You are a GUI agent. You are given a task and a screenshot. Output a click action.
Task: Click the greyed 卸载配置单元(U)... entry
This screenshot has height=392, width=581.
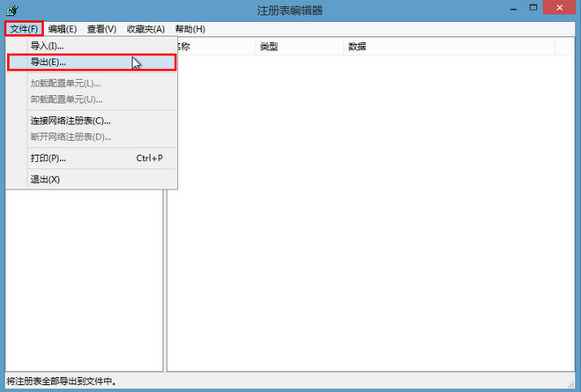[x=92, y=100]
